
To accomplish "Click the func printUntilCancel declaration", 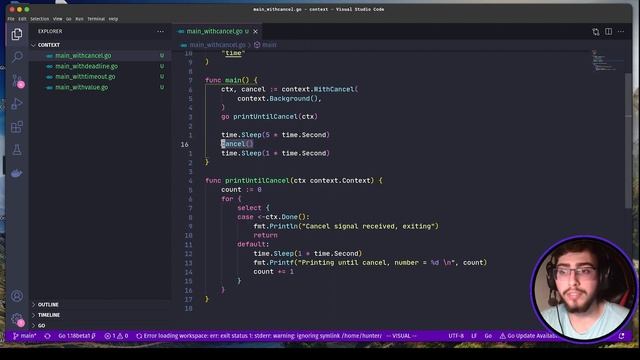I will pos(294,180).
